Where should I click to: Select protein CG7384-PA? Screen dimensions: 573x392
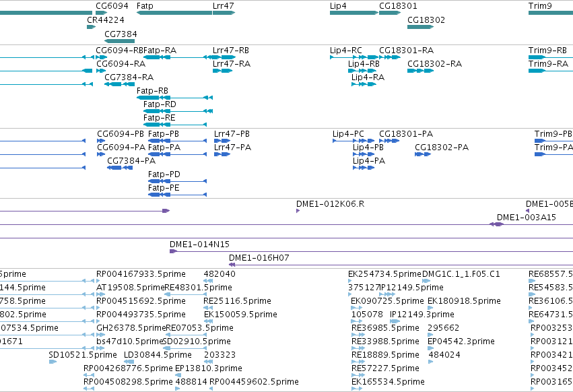point(119,168)
